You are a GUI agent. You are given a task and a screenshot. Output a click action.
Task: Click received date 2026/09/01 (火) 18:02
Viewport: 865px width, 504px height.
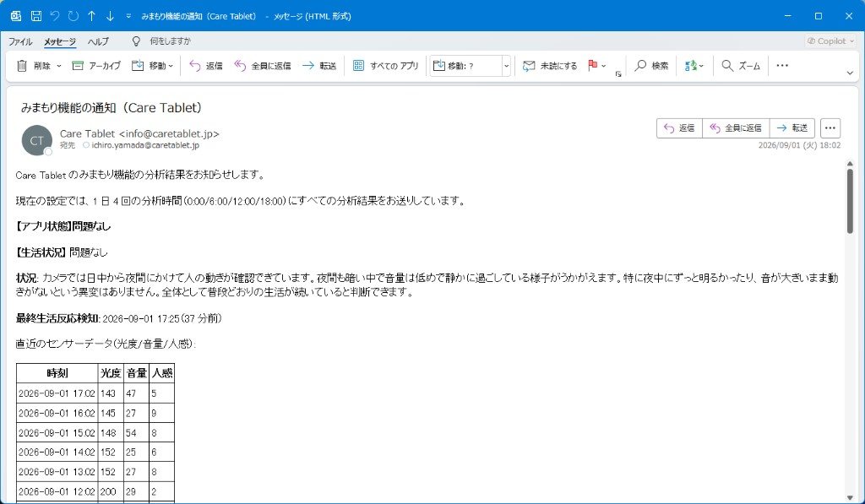click(x=799, y=145)
